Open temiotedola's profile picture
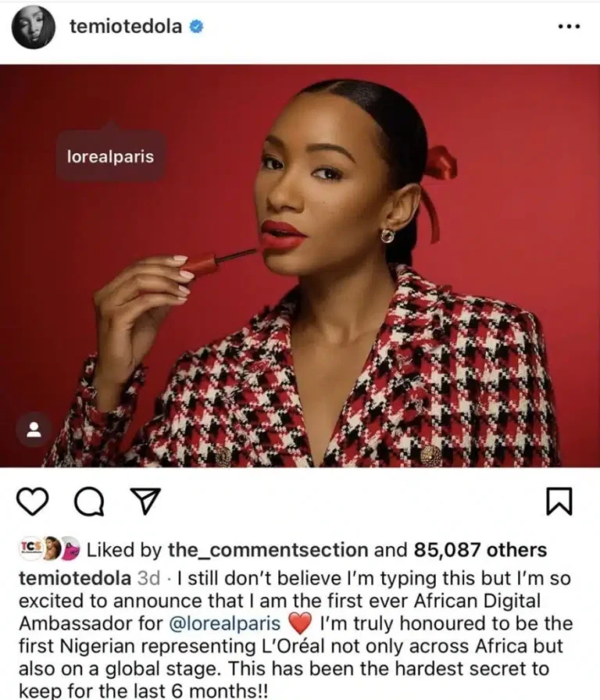The image size is (600, 700). click(34, 27)
